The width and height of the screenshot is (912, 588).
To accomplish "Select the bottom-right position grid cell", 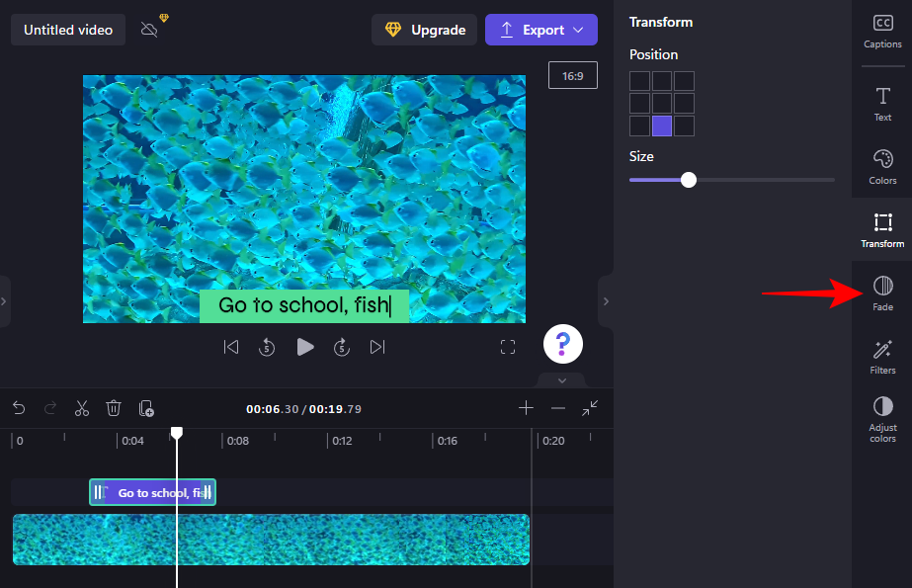I will pyautogui.click(x=684, y=126).
